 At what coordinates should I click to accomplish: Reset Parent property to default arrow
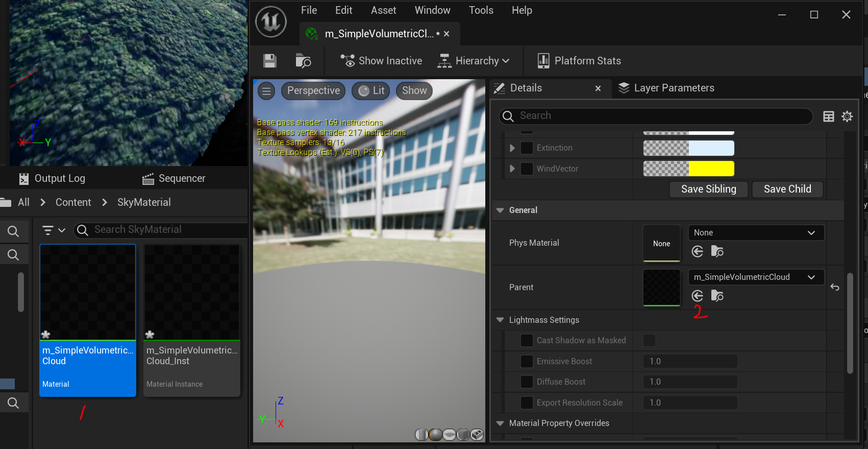[x=835, y=287]
